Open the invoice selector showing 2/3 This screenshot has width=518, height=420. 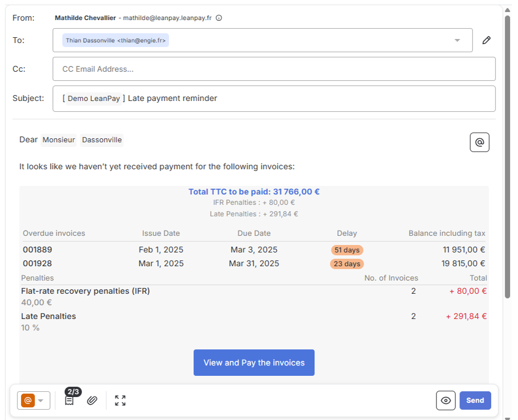(69, 400)
